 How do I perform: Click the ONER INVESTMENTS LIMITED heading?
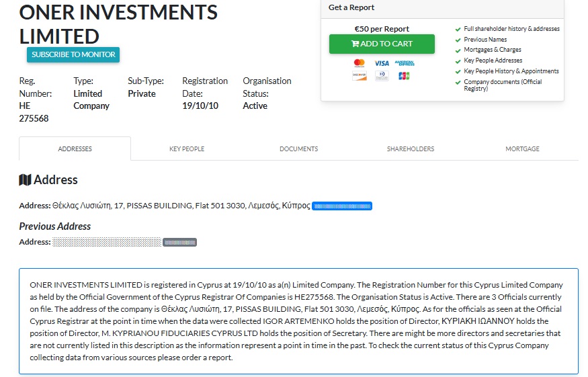click(x=118, y=24)
